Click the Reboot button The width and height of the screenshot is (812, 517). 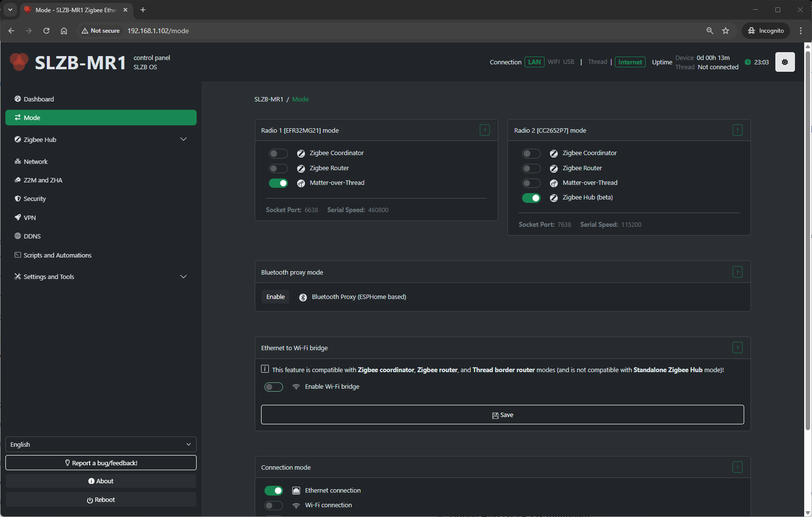tap(101, 499)
